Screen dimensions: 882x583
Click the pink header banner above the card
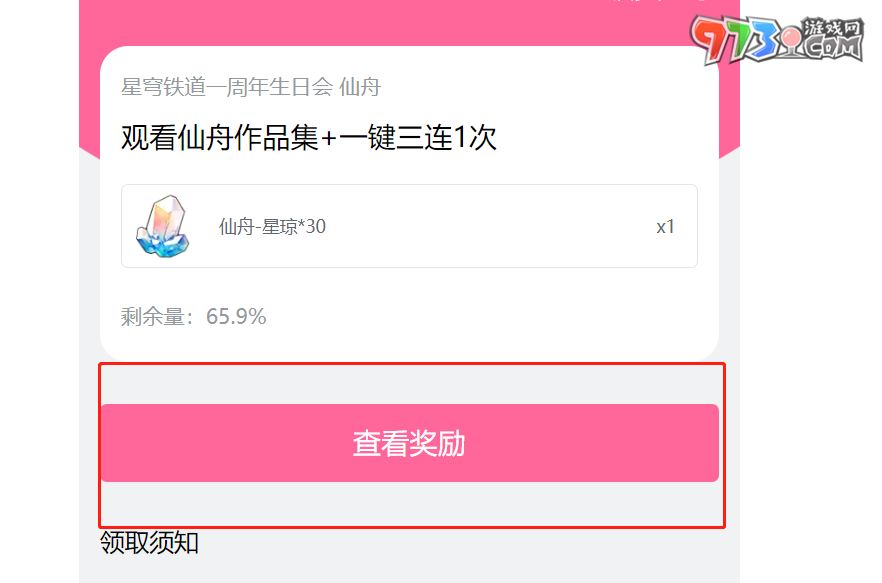coord(410,23)
